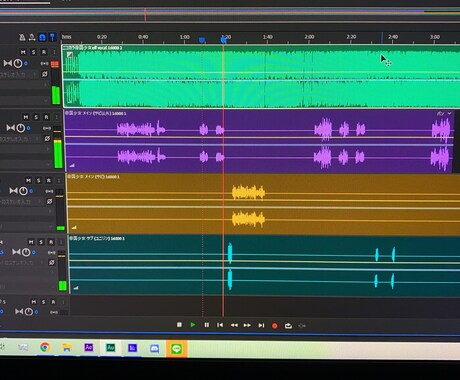This screenshot has height=380, width=460.
Task: Open Google Chrome from the taskbar
Action: tap(45, 348)
